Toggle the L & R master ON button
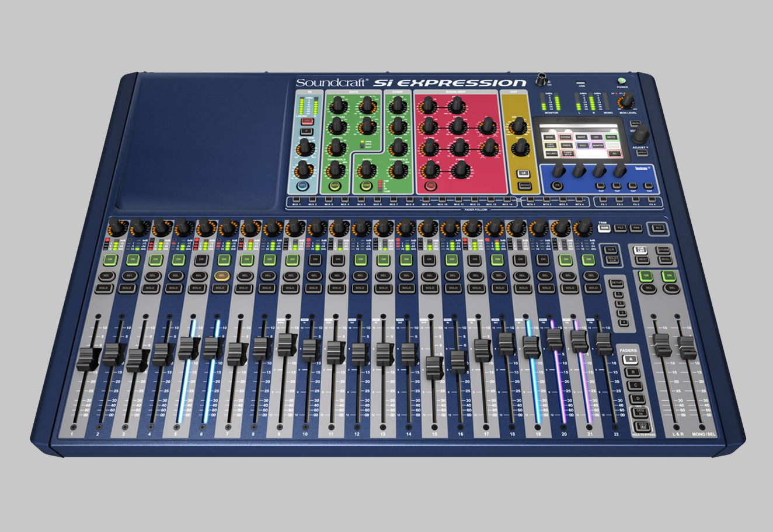 [x=646, y=275]
